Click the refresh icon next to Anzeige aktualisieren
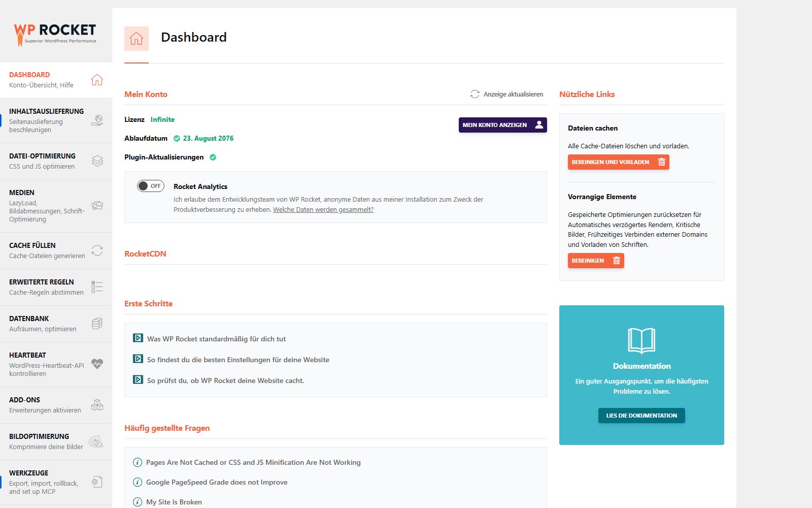Viewport: 812px width, 508px height. [475, 94]
